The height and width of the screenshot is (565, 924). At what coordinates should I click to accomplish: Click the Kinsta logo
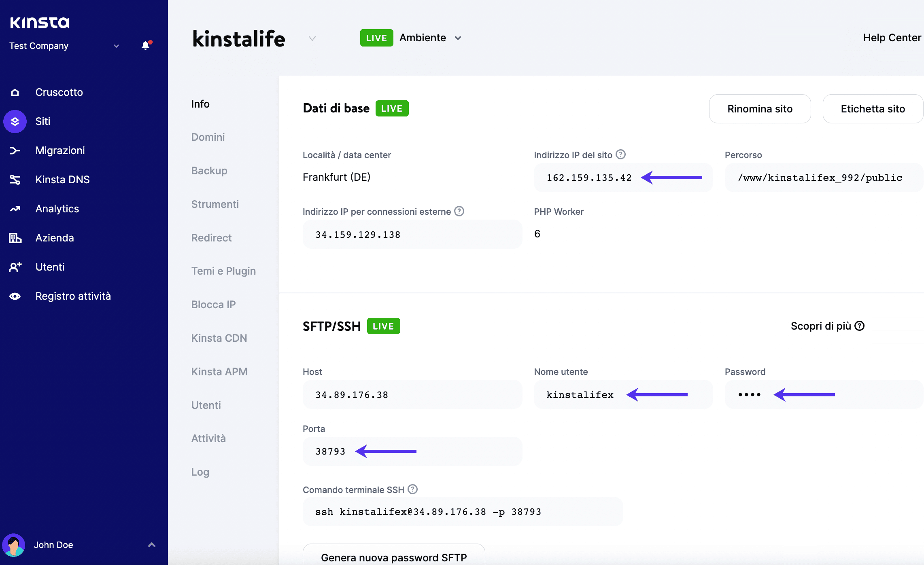(39, 23)
